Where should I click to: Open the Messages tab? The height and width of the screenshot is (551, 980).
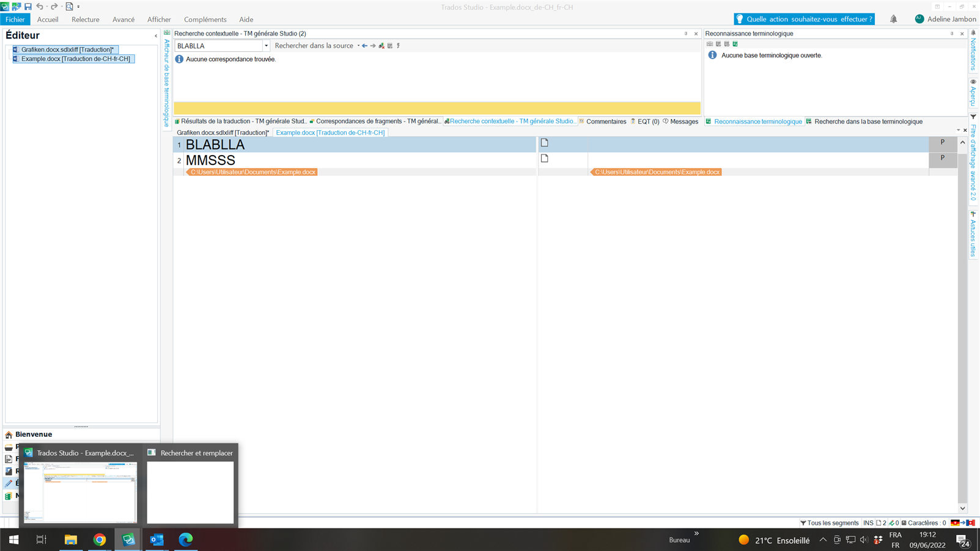[x=680, y=122]
